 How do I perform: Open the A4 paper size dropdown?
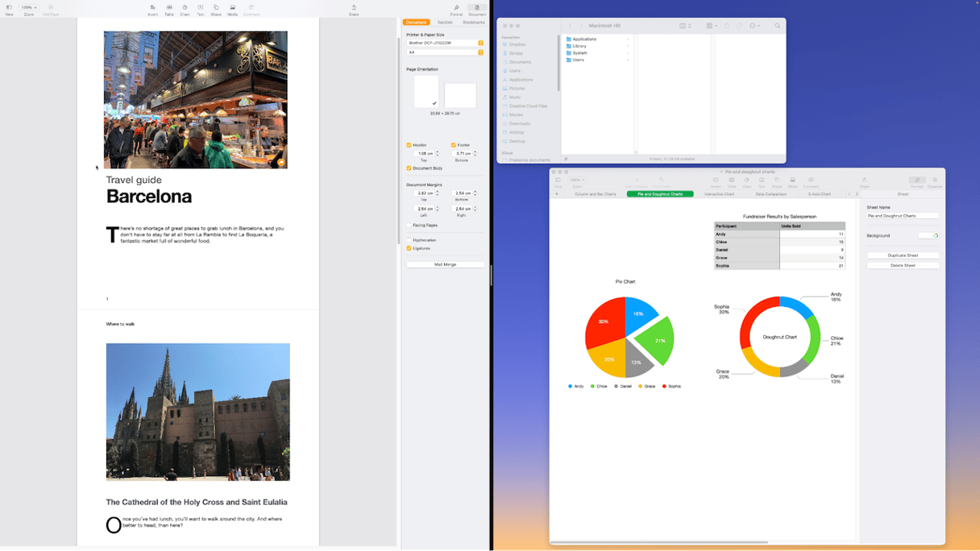click(x=445, y=52)
